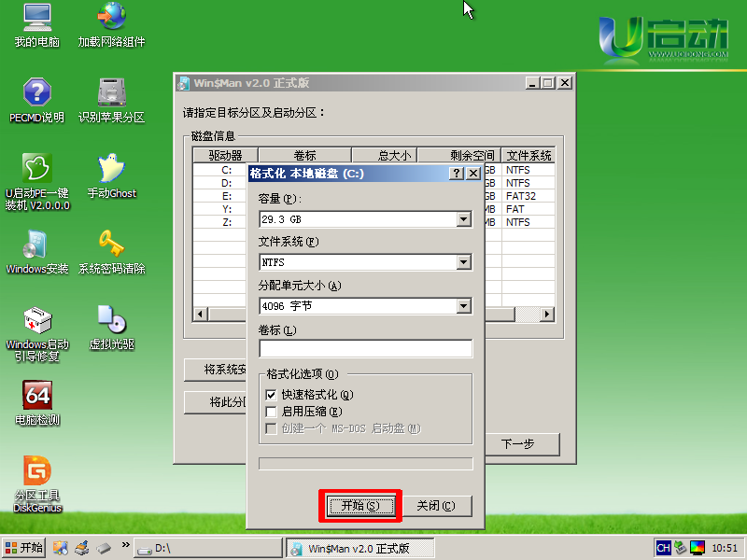Click the first quick launch icon beside 开始

[x=60, y=548]
